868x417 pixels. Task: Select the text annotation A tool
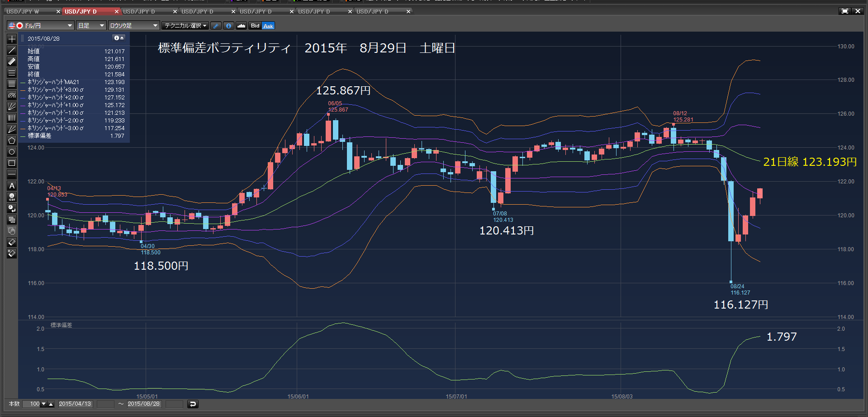[12, 186]
